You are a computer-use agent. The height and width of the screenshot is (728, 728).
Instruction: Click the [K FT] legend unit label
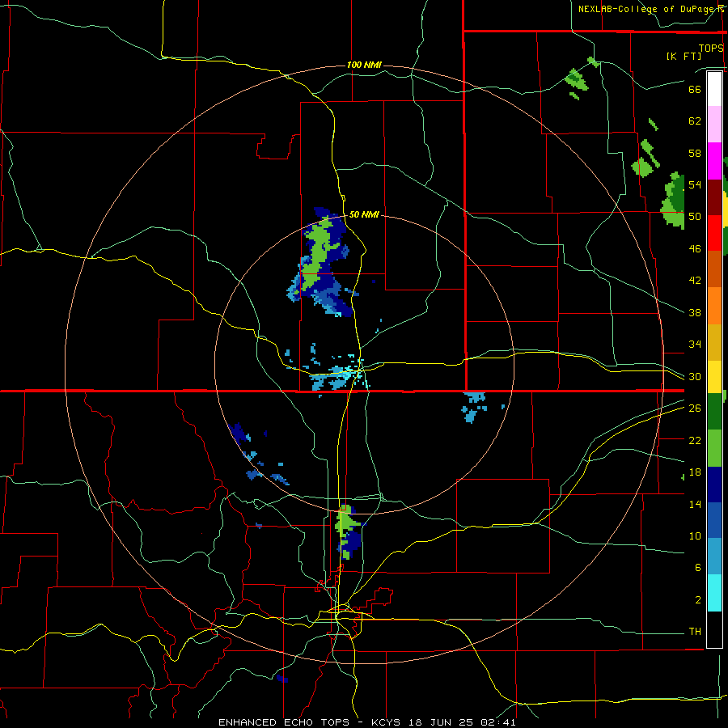pos(684,56)
